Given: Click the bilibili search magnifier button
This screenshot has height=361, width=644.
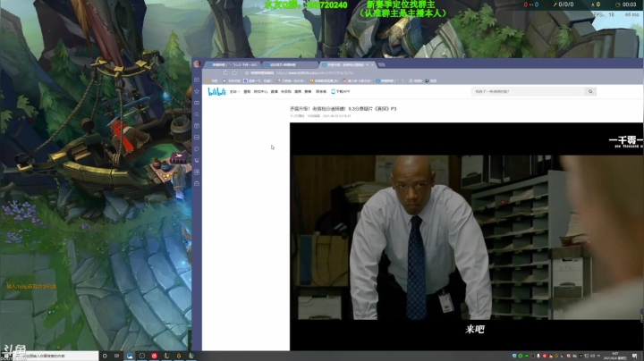Looking at the screenshot, I should [590, 91].
